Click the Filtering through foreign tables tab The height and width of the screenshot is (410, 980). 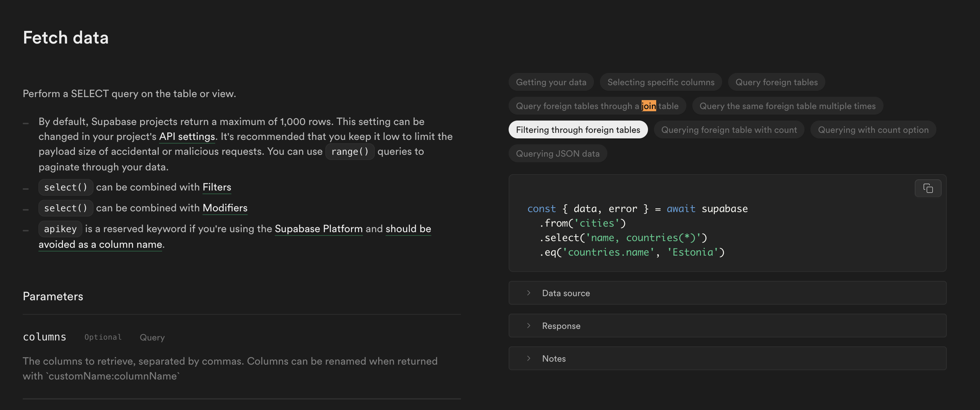(578, 130)
